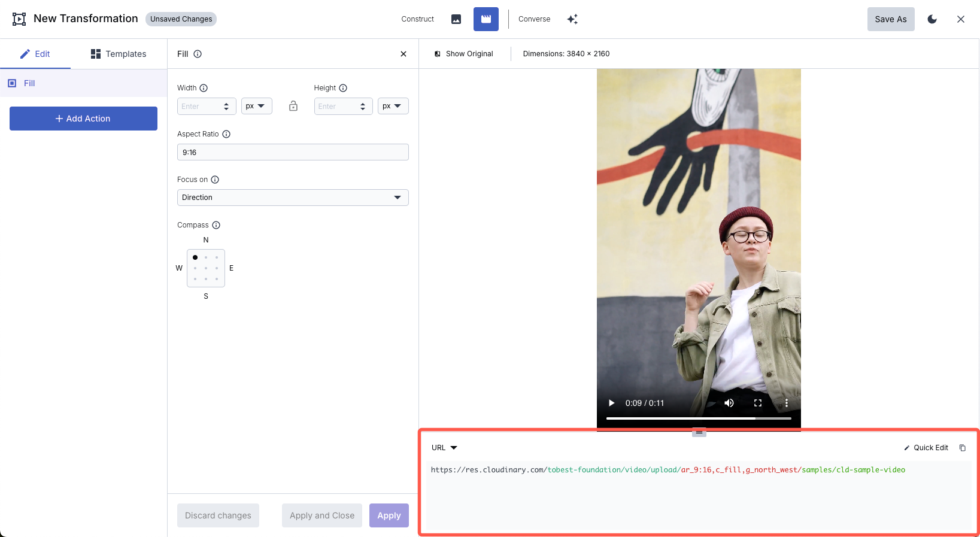This screenshot has height=537, width=980.
Task: Select north compass point
Action: (x=206, y=257)
